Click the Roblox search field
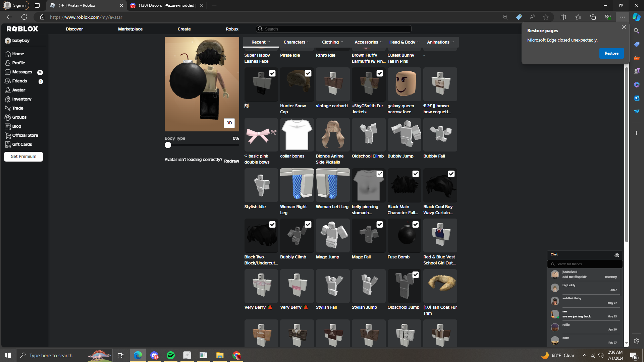Image resolution: width=644 pixels, height=362 pixels. point(334,29)
